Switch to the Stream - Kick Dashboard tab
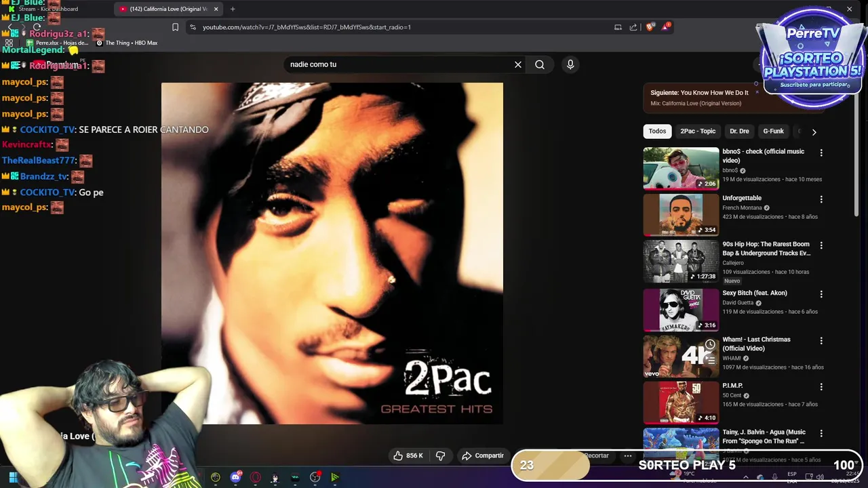The height and width of the screenshot is (488, 868). point(49,9)
